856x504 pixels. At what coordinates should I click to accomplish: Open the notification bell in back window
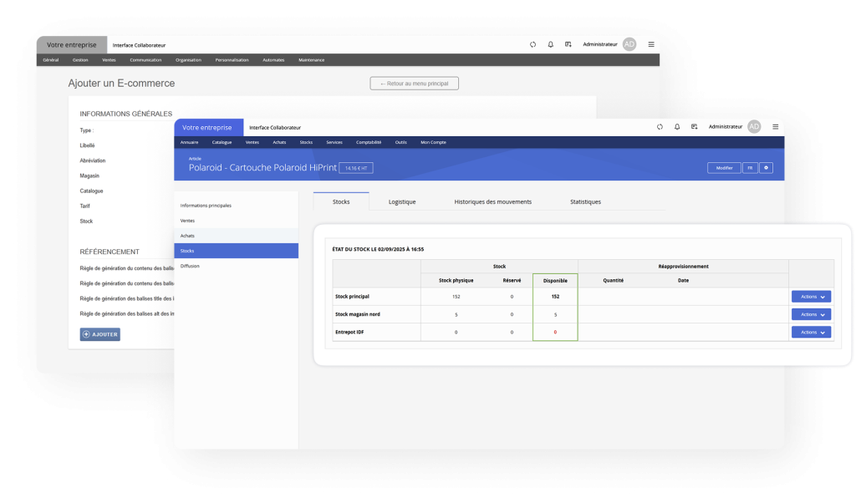(x=550, y=44)
